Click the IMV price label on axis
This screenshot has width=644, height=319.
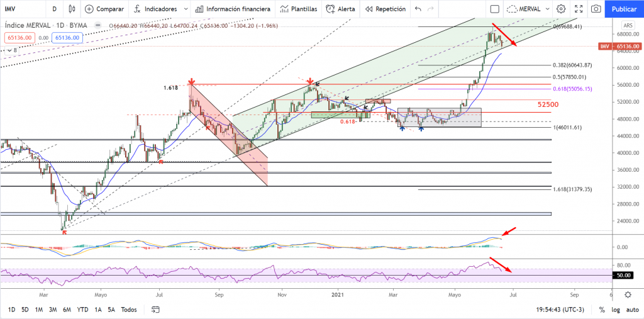pyautogui.click(x=604, y=47)
